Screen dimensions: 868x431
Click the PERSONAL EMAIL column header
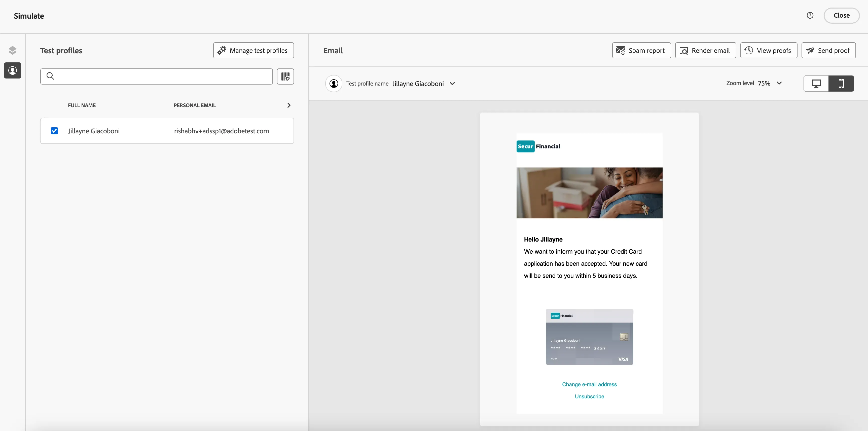pyautogui.click(x=195, y=105)
